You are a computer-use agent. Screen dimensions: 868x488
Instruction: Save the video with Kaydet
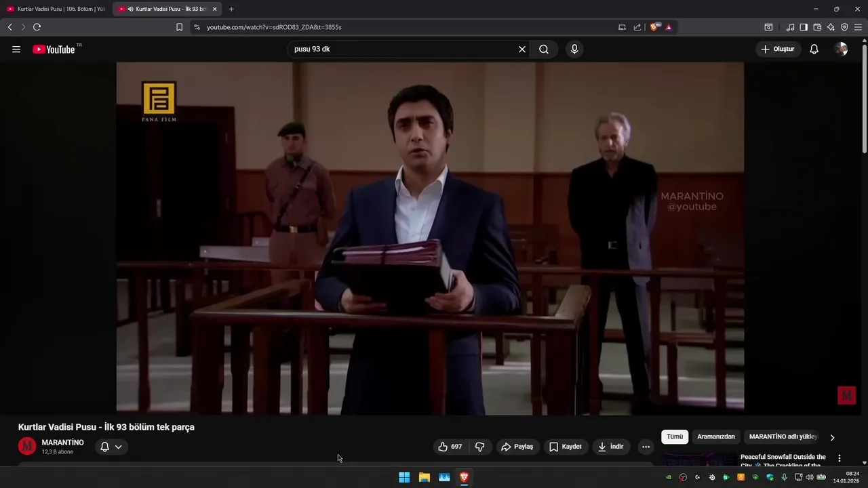pyautogui.click(x=566, y=447)
